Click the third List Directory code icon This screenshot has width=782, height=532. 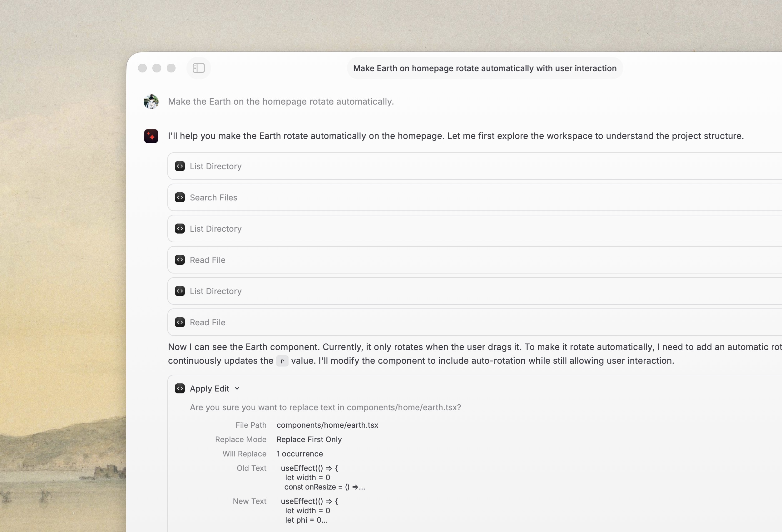tap(180, 291)
